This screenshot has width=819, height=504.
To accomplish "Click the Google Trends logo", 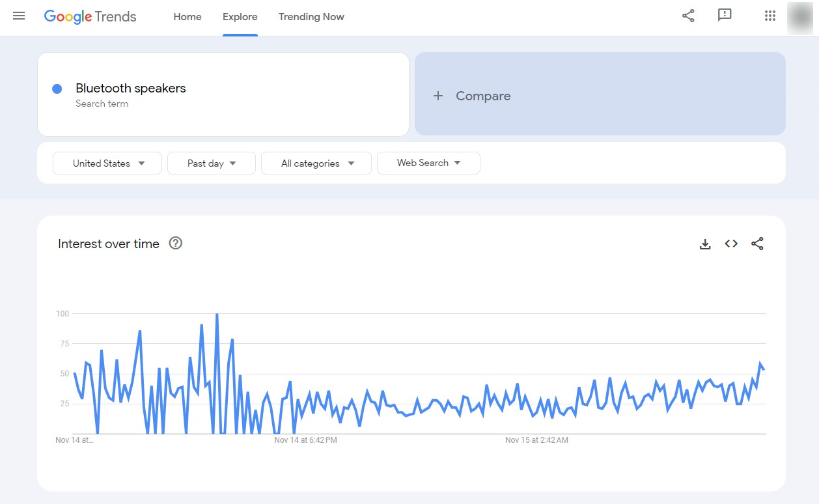I will click(90, 17).
